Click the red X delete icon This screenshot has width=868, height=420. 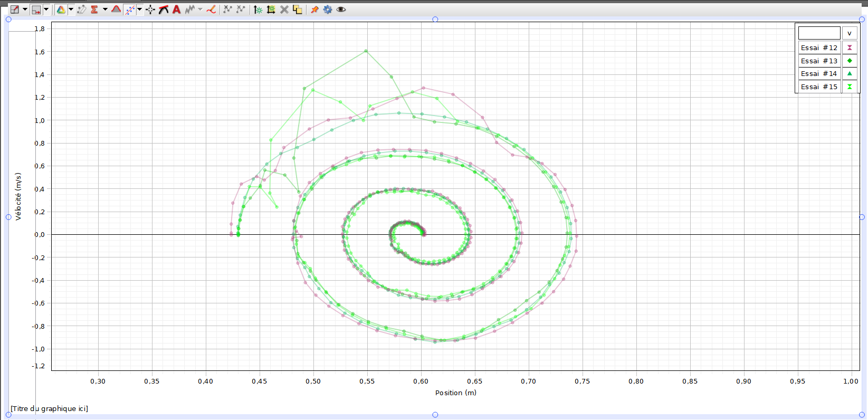284,9
